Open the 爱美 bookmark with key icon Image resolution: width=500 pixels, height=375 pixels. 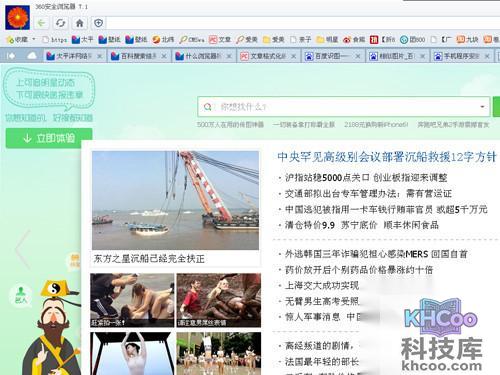tap(247, 40)
